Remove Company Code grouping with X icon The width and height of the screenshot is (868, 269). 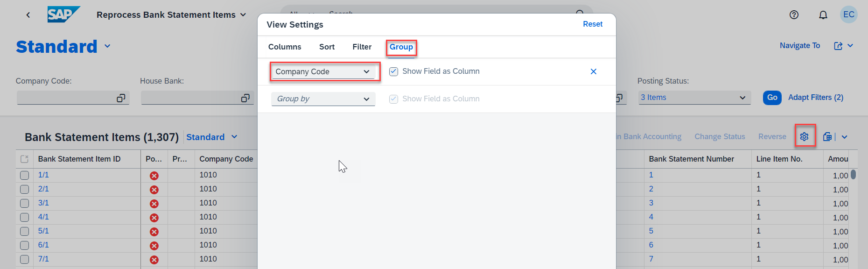(594, 71)
